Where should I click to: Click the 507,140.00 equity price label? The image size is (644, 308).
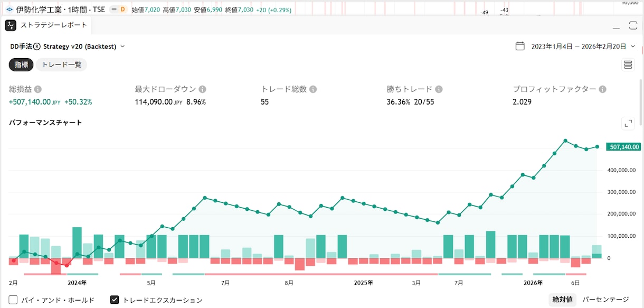tap(623, 147)
